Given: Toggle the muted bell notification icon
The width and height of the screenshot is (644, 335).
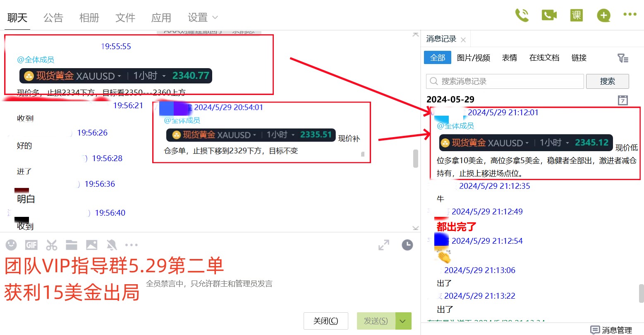Looking at the screenshot, I should click(112, 245).
